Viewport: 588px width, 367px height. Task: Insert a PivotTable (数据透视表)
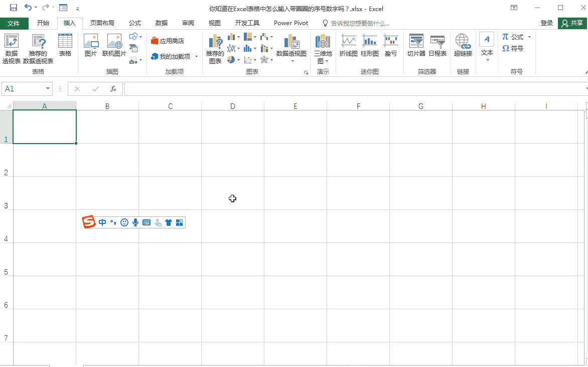(11, 49)
